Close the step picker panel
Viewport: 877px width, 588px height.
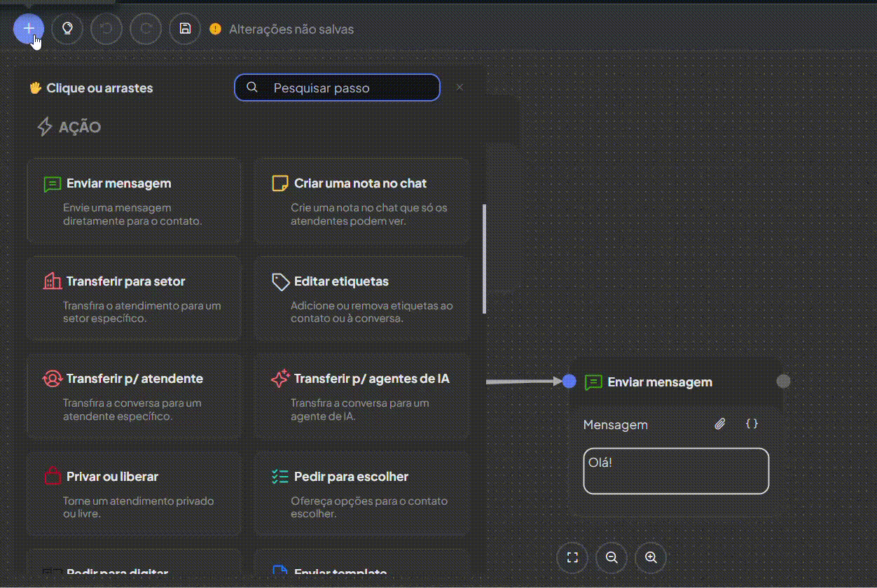(460, 87)
